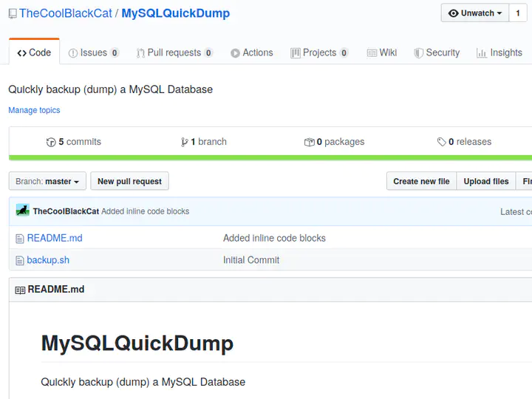Click the backup.sh file icon

pos(20,261)
